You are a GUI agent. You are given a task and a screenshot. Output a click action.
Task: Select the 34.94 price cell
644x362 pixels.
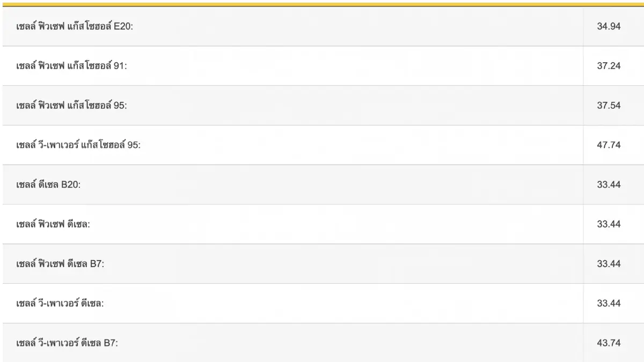(x=609, y=26)
